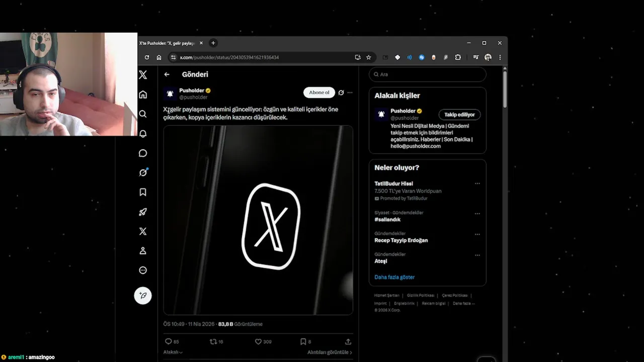
Task: Open TatilBudur Hissi promoted trend
Action: point(393,184)
